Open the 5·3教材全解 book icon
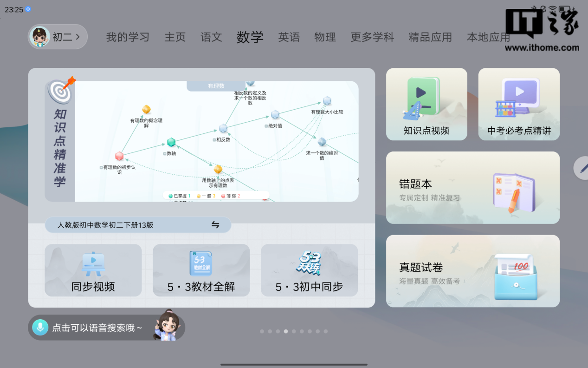This screenshot has height=368, width=588. 200,263
